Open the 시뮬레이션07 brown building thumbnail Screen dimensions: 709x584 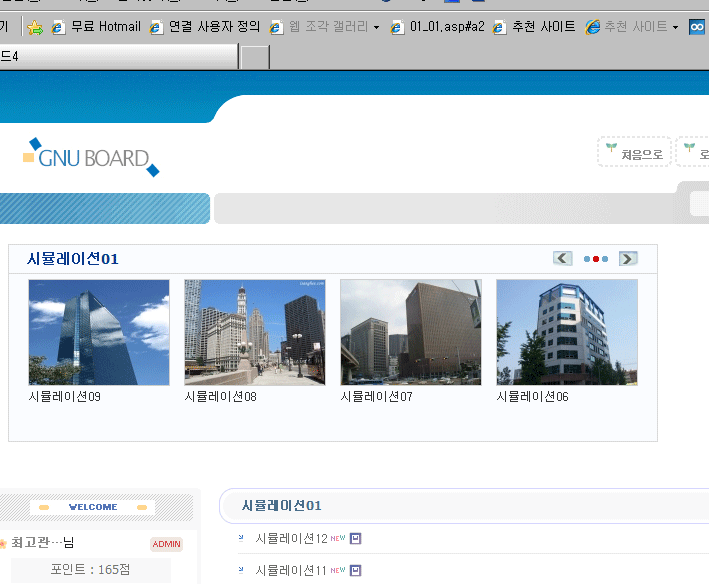[x=411, y=332]
